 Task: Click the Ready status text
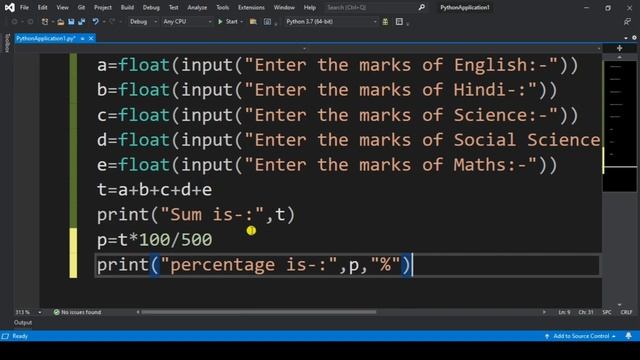click(x=20, y=336)
